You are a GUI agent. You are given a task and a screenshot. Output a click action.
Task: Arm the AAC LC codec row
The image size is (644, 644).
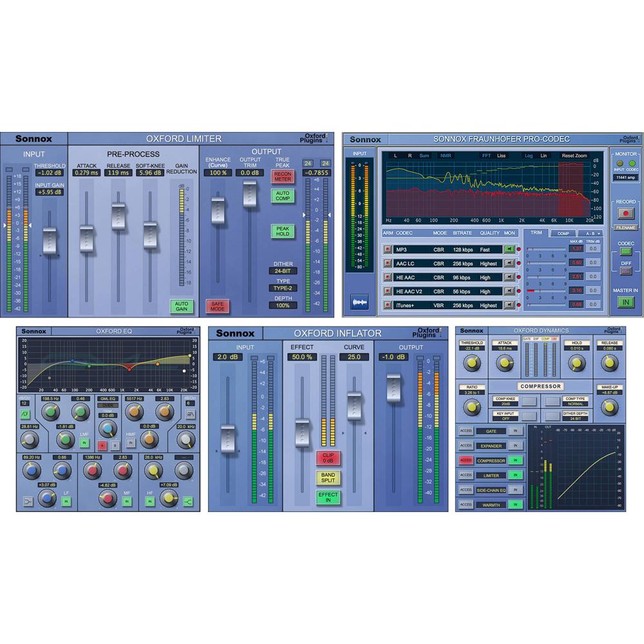click(x=387, y=263)
